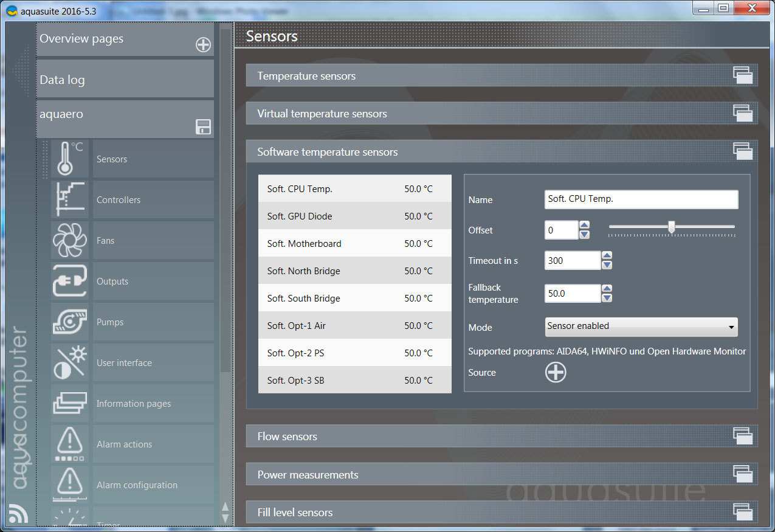
Task: Expand the Temperature sensors section
Action: [742, 75]
